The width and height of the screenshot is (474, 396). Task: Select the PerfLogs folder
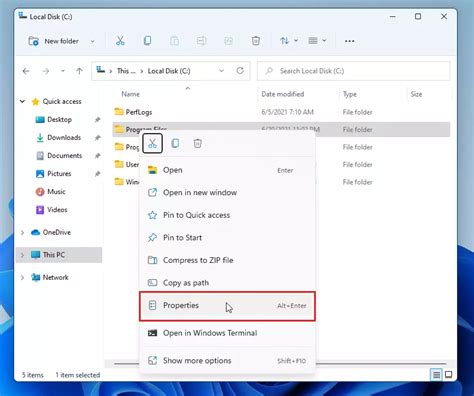tap(139, 112)
